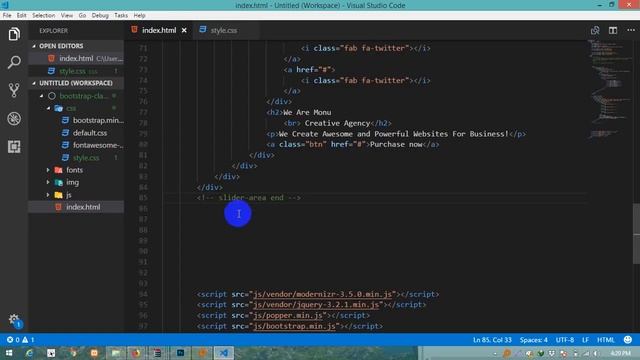Change language mode HTML

coord(606,340)
